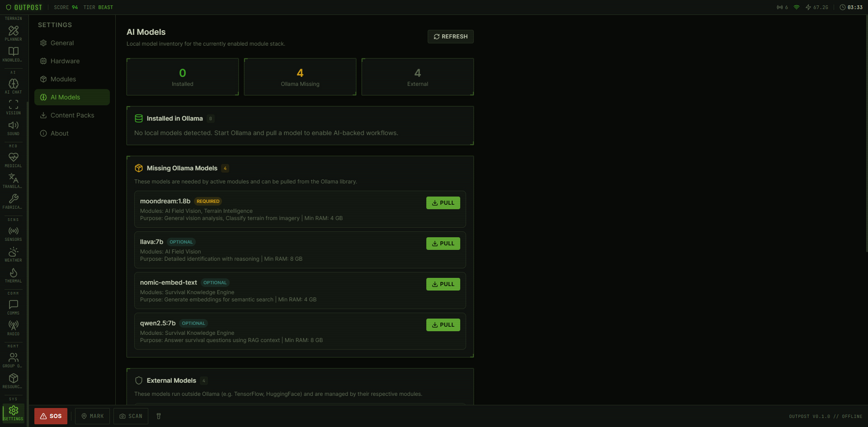Open the Radio tower icon
This screenshot has width=868, height=427.
click(x=14, y=328)
